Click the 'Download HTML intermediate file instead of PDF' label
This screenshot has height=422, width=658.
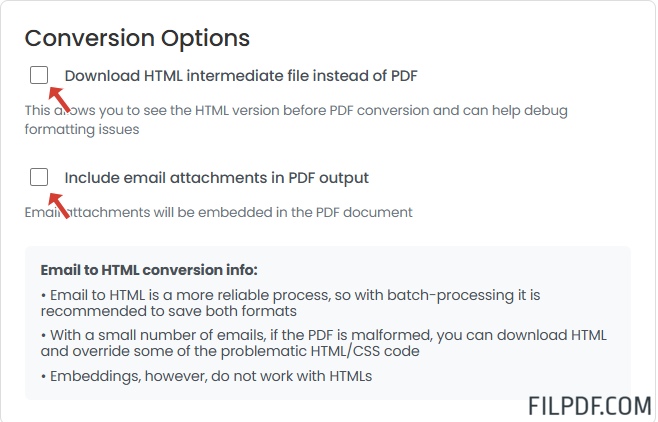240,75
